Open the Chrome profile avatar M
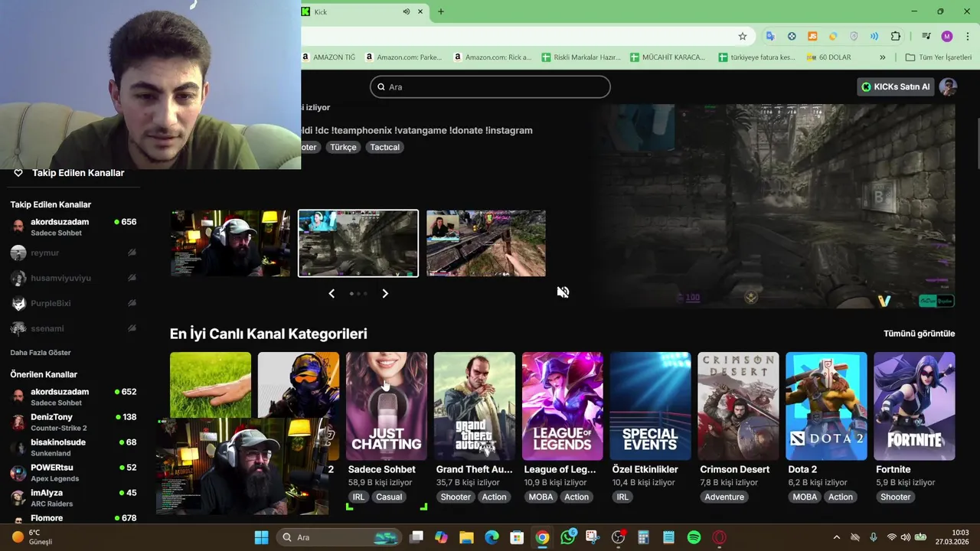 click(947, 36)
